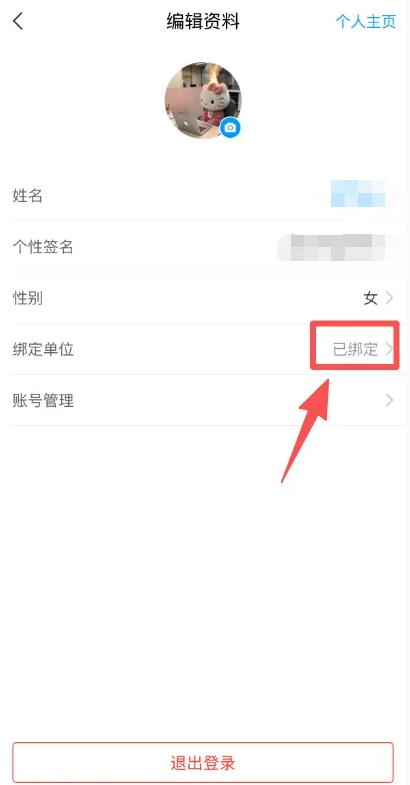Tap the 编辑资料 page title
The width and height of the screenshot is (410, 785).
coord(203,22)
